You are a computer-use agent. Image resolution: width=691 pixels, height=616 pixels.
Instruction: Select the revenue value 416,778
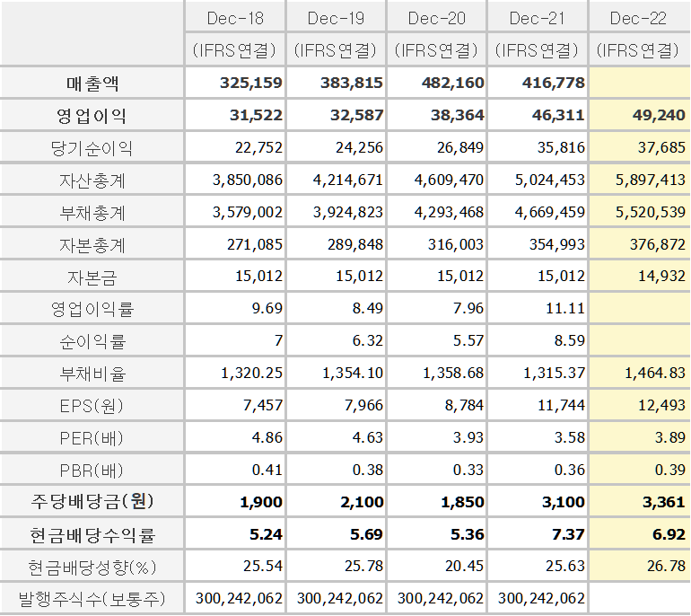[554, 83]
